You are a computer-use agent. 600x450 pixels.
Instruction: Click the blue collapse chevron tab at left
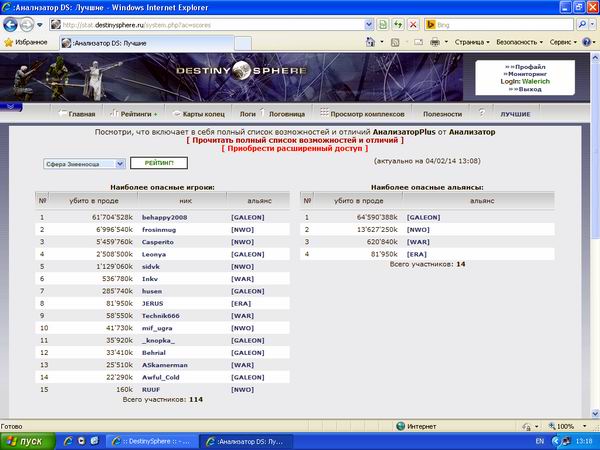coord(11,107)
